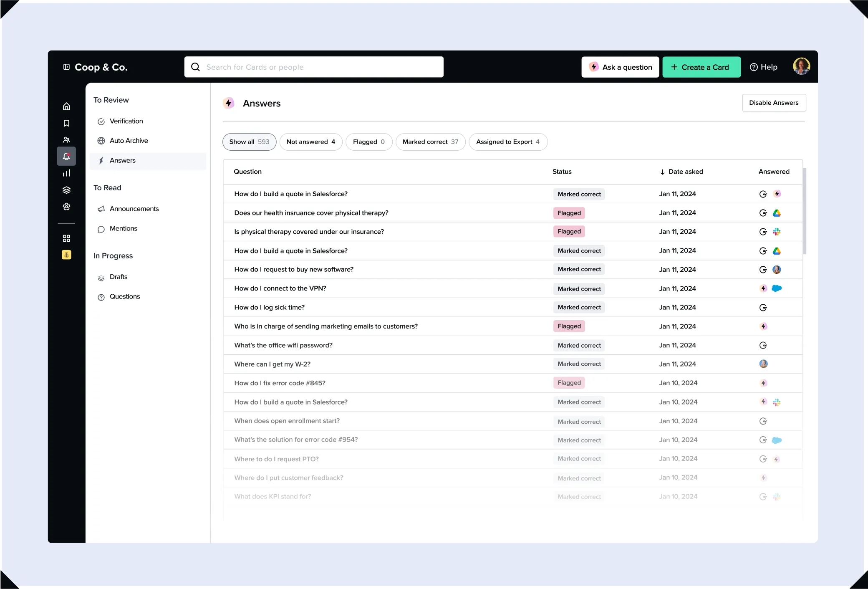This screenshot has width=868, height=589.
Task: Open the Home icon in the sidebar
Action: click(66, 106)
